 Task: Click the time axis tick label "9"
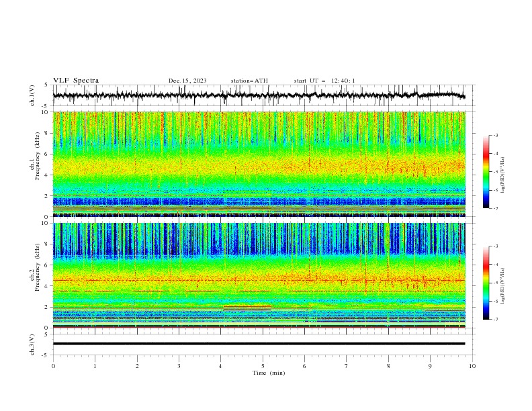430,366
